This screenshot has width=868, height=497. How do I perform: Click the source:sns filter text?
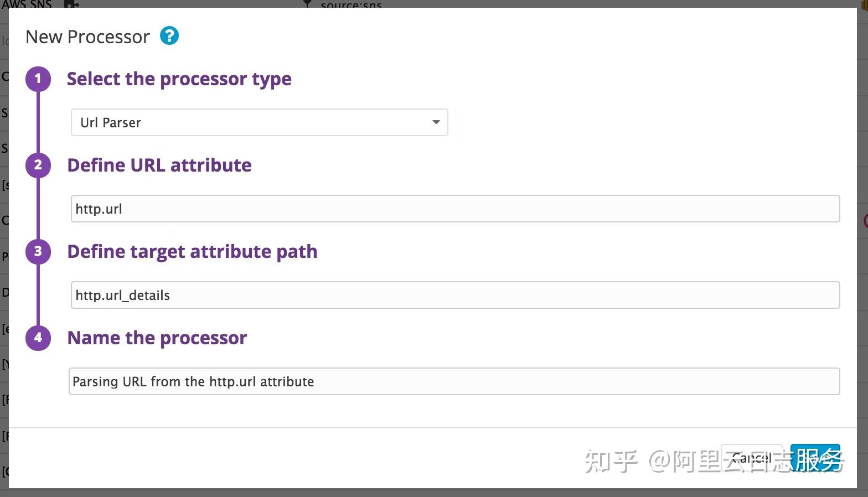point(352,4)
